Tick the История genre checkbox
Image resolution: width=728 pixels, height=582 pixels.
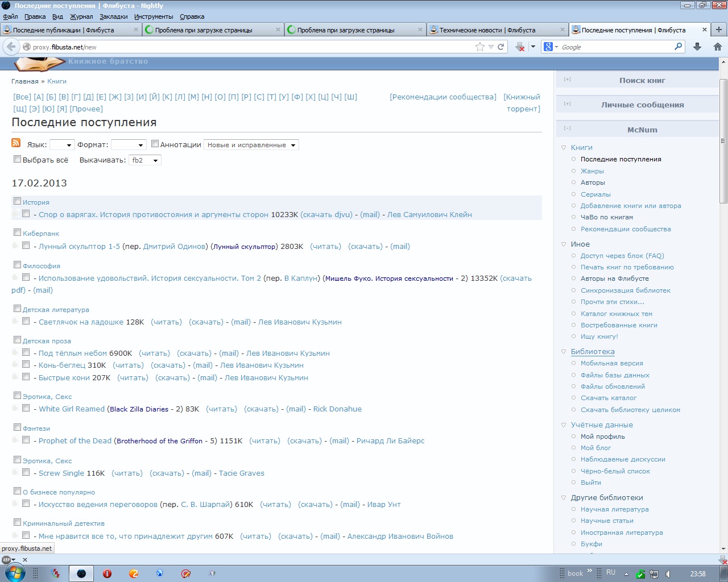[x=17, y=201]
